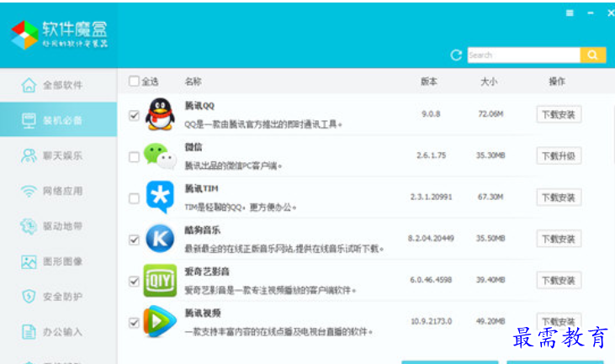Click the 腾讯TIM name text

tap(202, 188)
